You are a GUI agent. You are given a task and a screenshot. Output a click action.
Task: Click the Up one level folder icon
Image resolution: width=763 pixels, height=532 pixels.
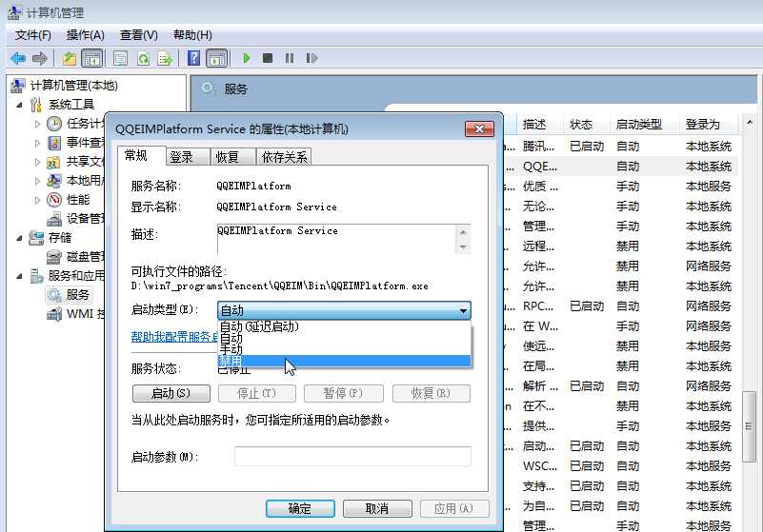[x=70, y=59]
